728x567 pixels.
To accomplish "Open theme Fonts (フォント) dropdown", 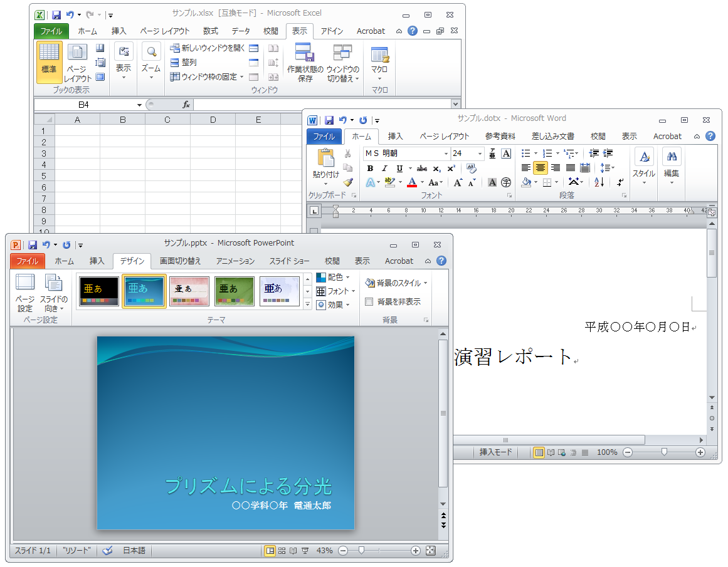I will click(335, 291).
